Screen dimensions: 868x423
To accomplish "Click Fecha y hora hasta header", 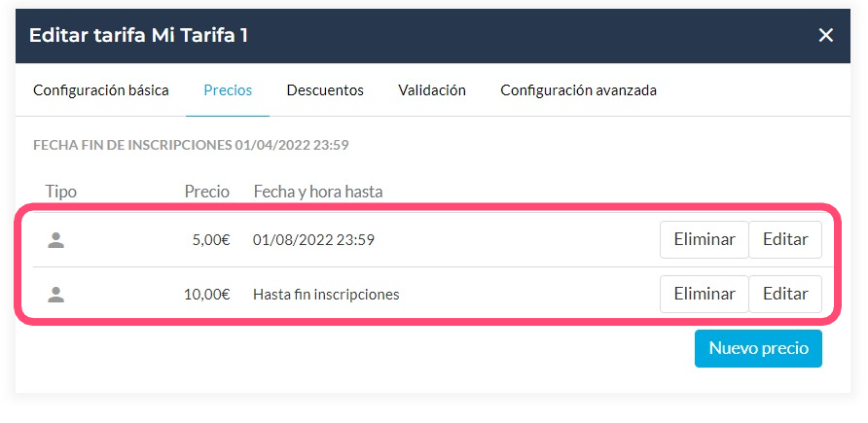I will click(x=318, y=192).
